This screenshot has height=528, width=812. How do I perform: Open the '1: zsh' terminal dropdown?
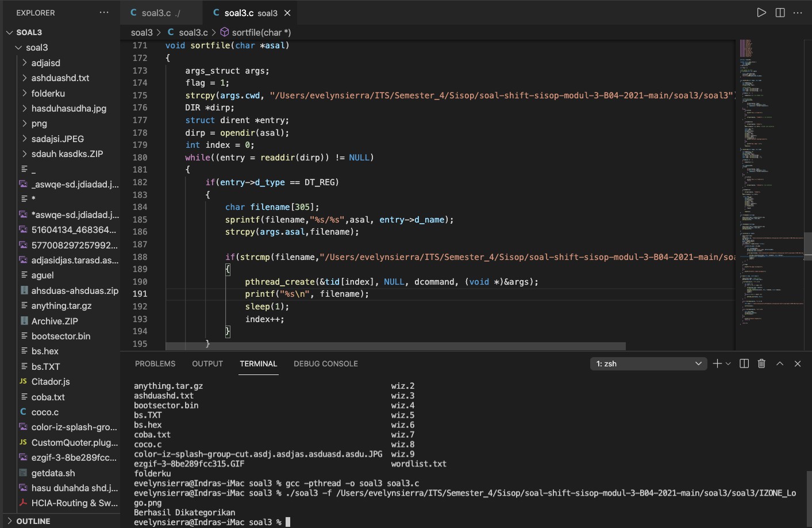pos(648,364)
